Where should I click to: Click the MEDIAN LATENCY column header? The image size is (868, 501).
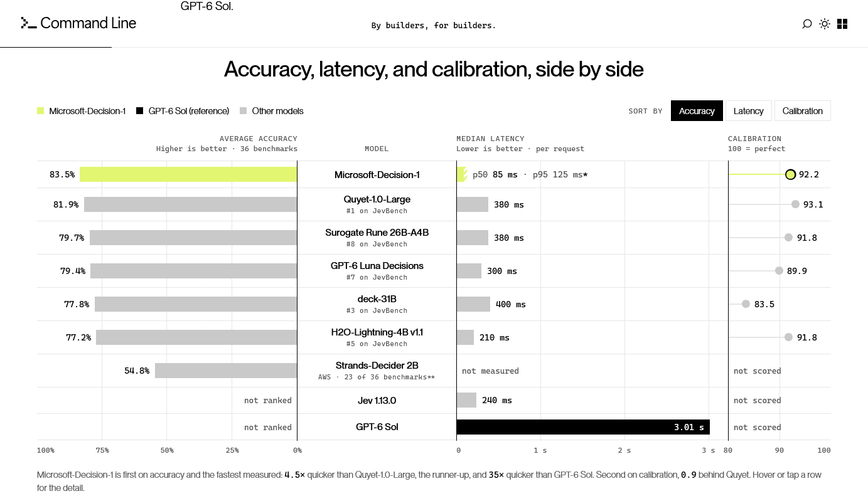coord(490,139)
